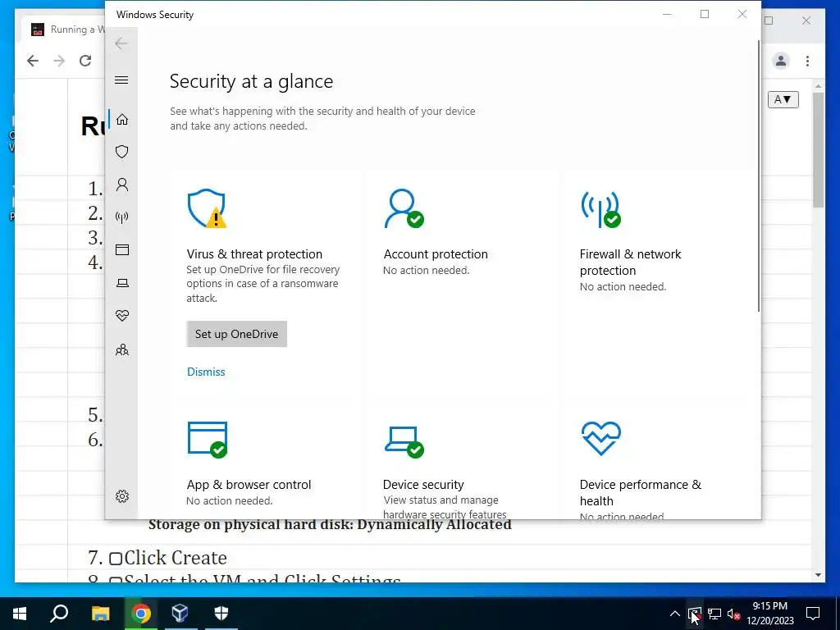Click Windows Security taskbar icon
Screen dimensions: 840x630
click(221, 614)
